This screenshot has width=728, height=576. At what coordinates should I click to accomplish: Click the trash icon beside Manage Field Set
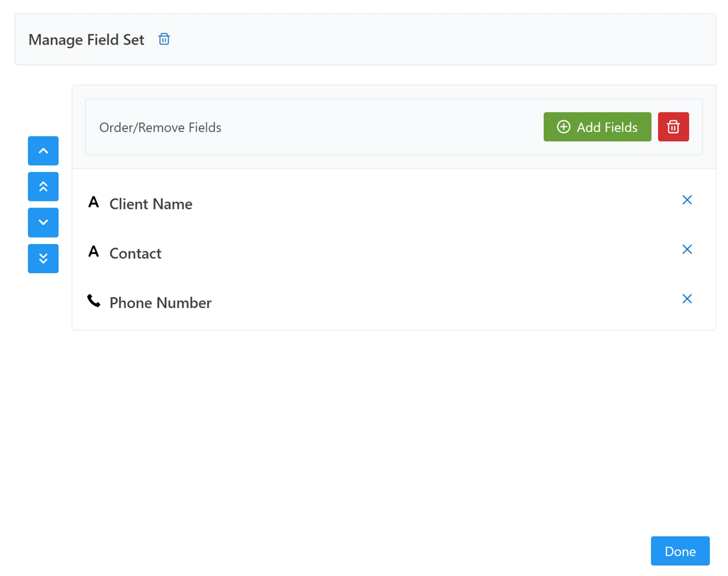164,39
